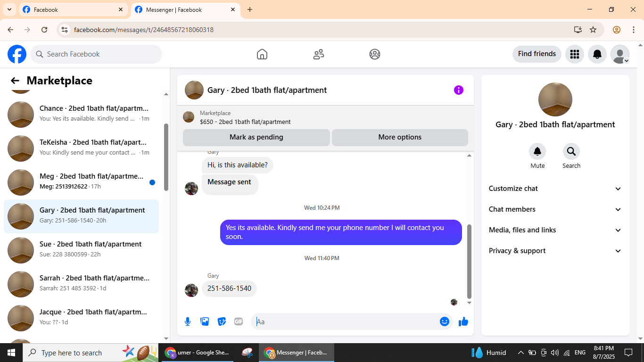This screenshot has width=644, height=362.
Task: Open taskbar volume speaker icon
Action: [x=554, y=353]
